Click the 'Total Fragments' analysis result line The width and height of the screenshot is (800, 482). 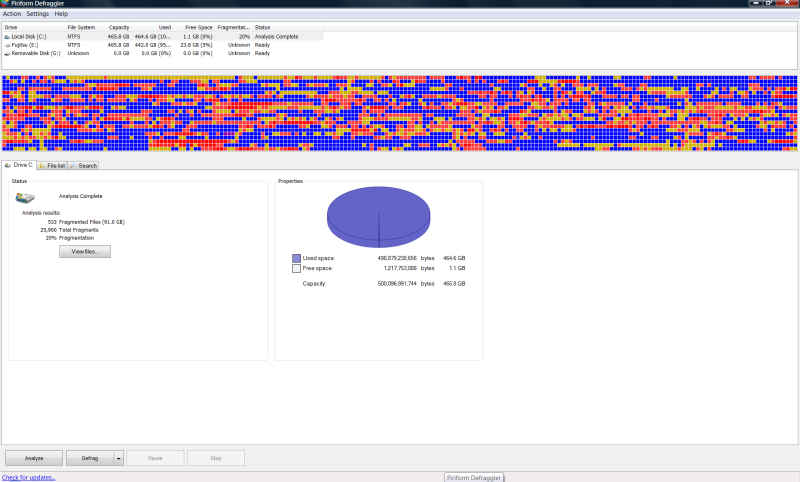69,230
